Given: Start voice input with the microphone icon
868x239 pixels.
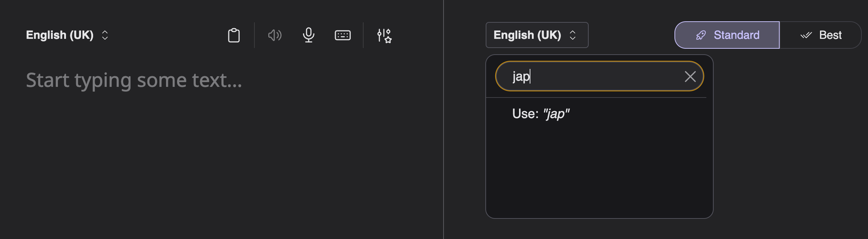Looking at the screenshot, I should click(x=309, y=35).
